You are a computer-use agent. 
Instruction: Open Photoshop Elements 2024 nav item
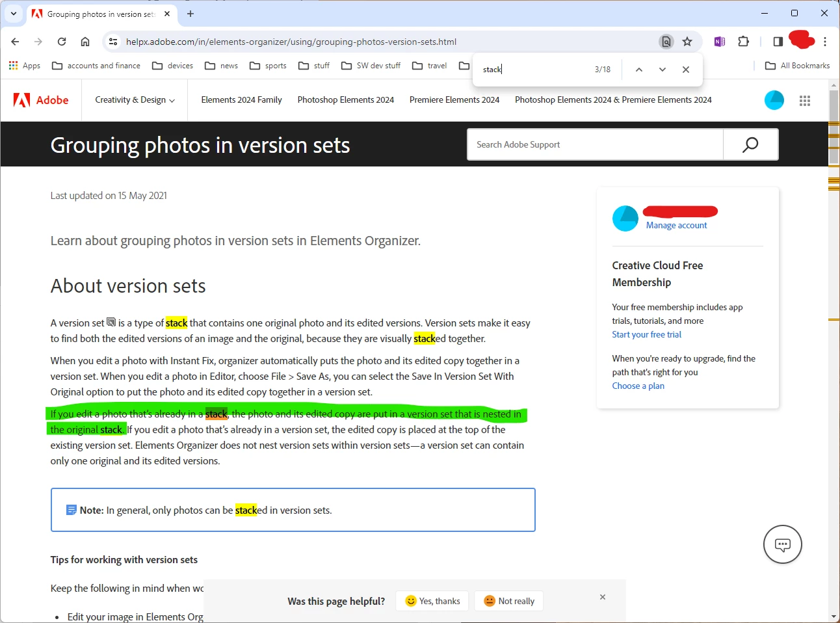(346, 100)
